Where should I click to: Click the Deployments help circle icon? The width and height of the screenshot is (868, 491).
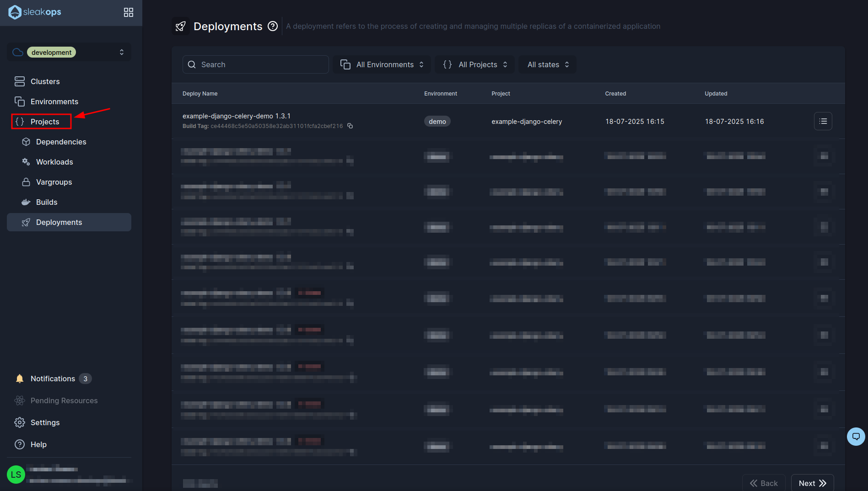tap(273, 26)
